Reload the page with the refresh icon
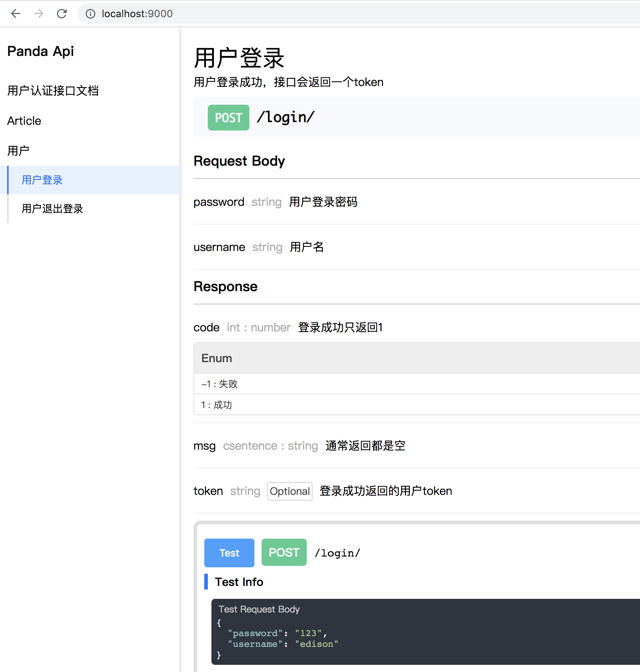 [62, 14]
